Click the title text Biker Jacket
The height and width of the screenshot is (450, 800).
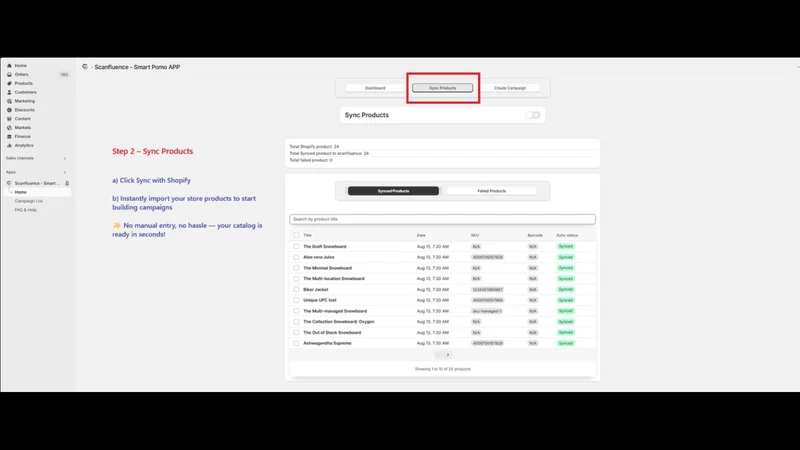coord(316,289)
